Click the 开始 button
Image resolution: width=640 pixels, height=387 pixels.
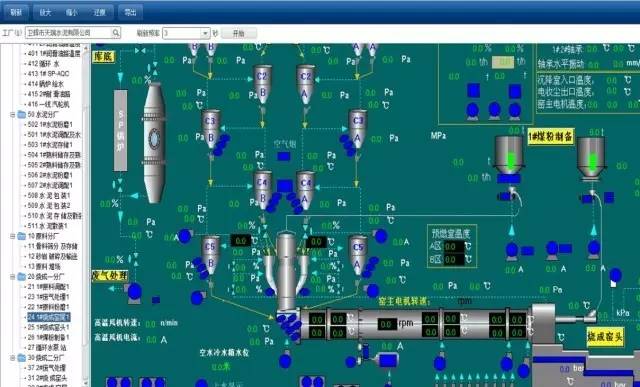pyautogui.click(x=239, y=33)
